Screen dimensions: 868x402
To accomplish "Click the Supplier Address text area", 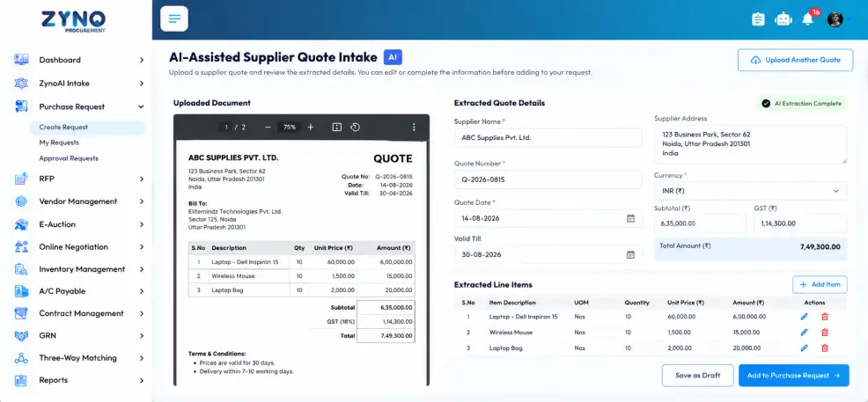I will point(750,144).
